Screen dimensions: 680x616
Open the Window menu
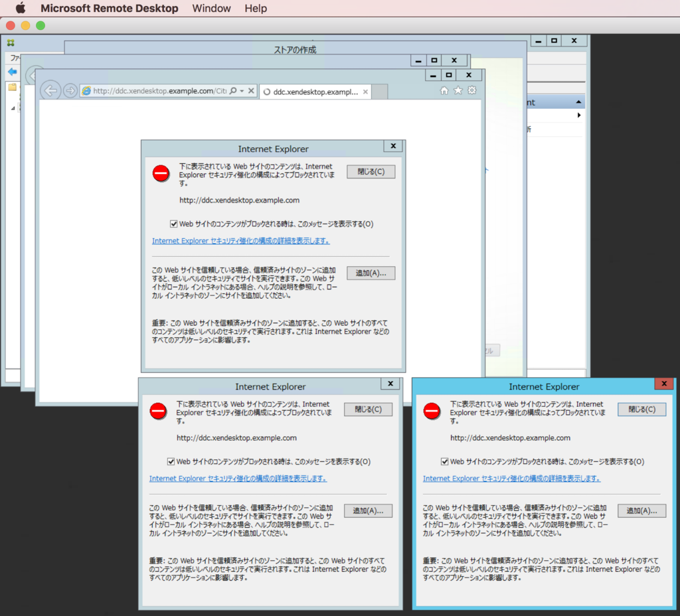(x=211, y=8)
